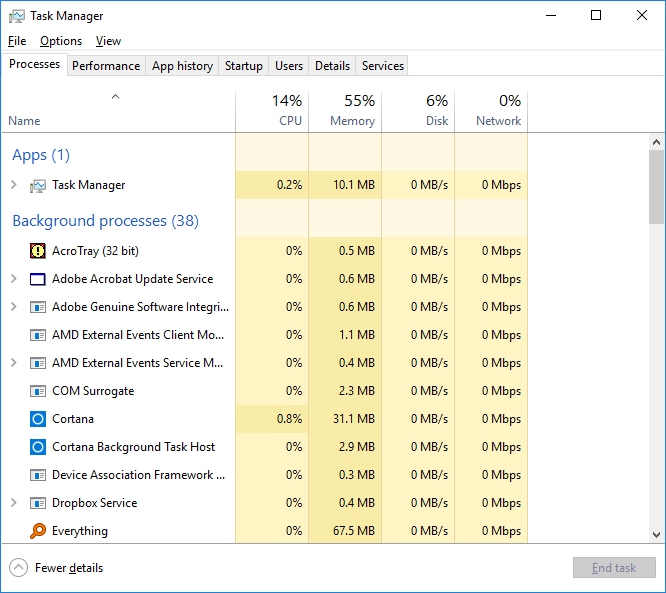
Task: Switch to the Startup tab
Action: tap(243, 66)
